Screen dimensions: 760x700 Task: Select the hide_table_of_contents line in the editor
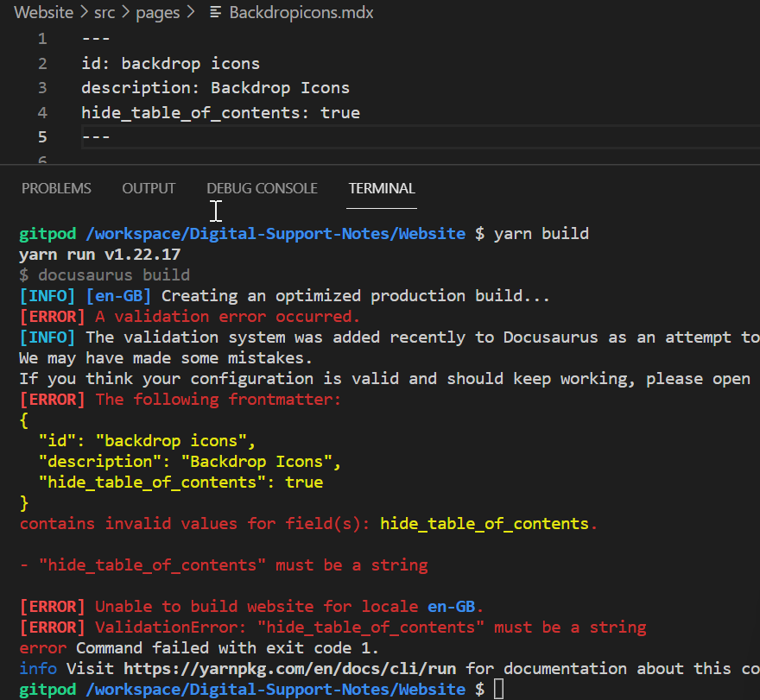click(220, 112)
